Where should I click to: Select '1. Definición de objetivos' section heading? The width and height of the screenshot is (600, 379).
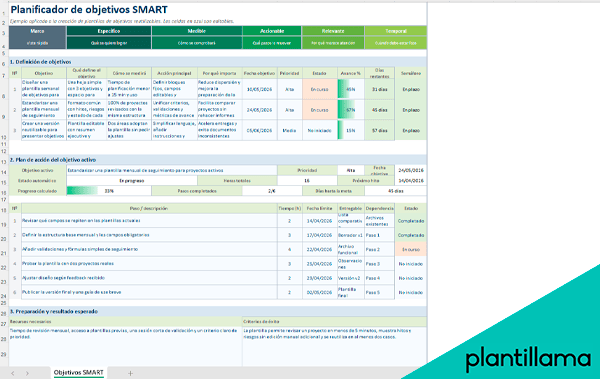41,62
